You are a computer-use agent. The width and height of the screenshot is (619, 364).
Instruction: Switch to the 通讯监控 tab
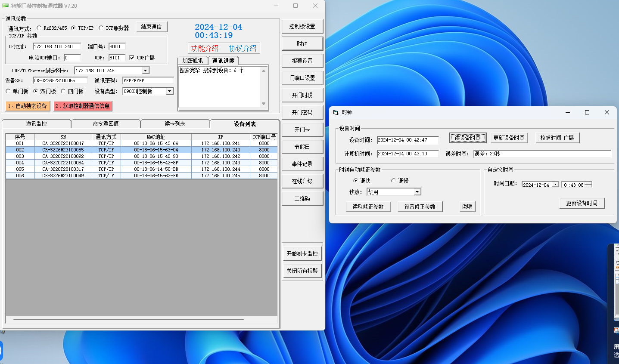[x=36, y=124]
